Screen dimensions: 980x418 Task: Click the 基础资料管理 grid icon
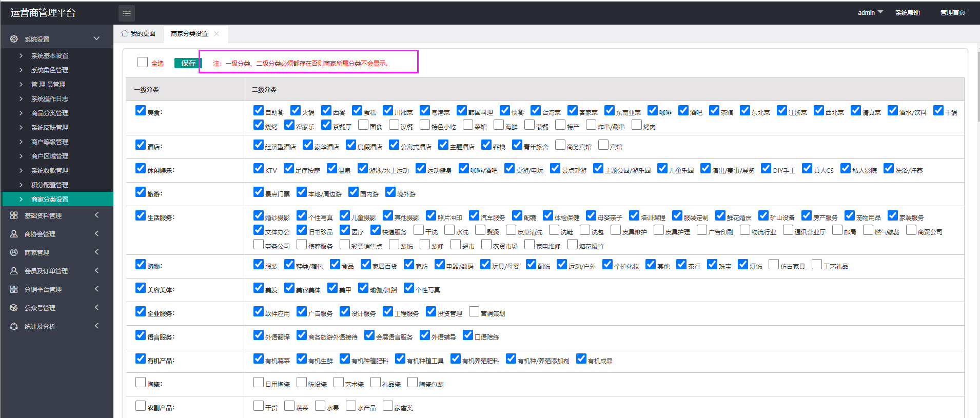click(x=14, y=215)
